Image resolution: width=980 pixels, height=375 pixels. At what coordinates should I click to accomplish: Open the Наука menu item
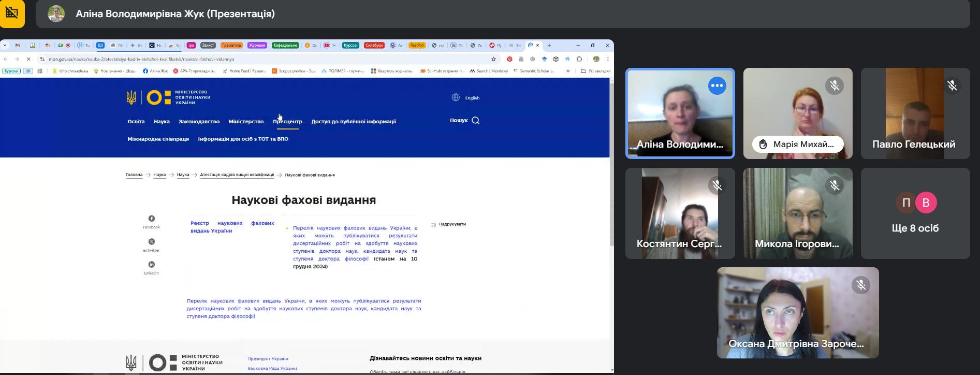pyautogui.click(x=162, y=122)
